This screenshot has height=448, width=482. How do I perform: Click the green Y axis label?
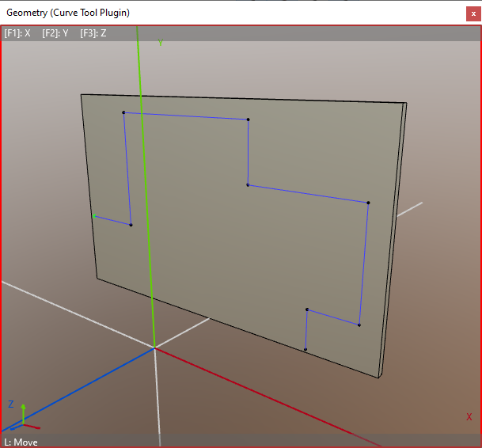click(160, 43)
